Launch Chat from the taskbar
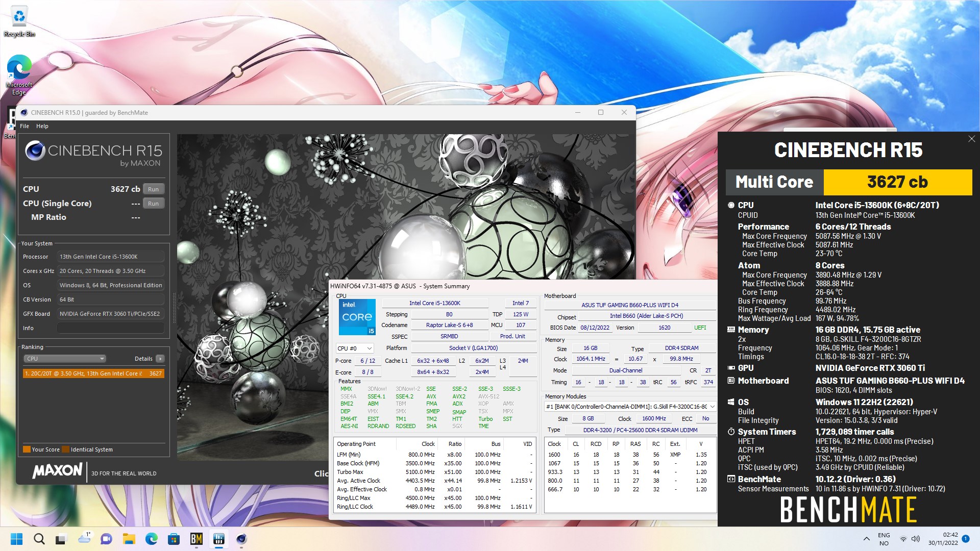 (107, 539)
